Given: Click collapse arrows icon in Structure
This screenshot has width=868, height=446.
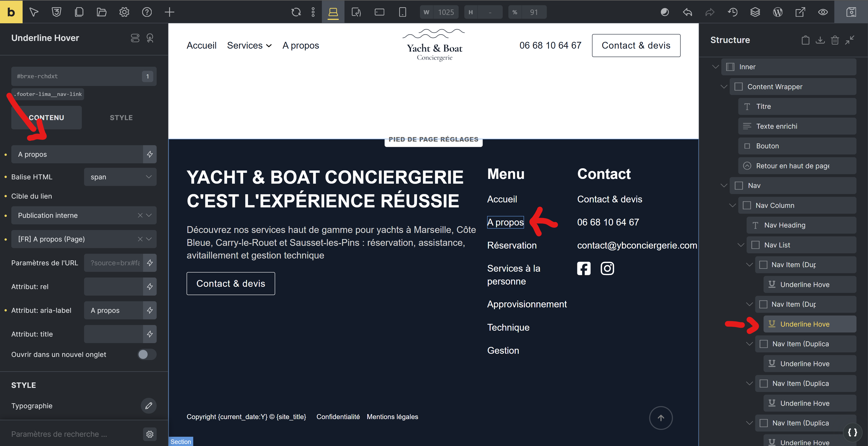Looking at the screenshot, I should tap(849, 40).
